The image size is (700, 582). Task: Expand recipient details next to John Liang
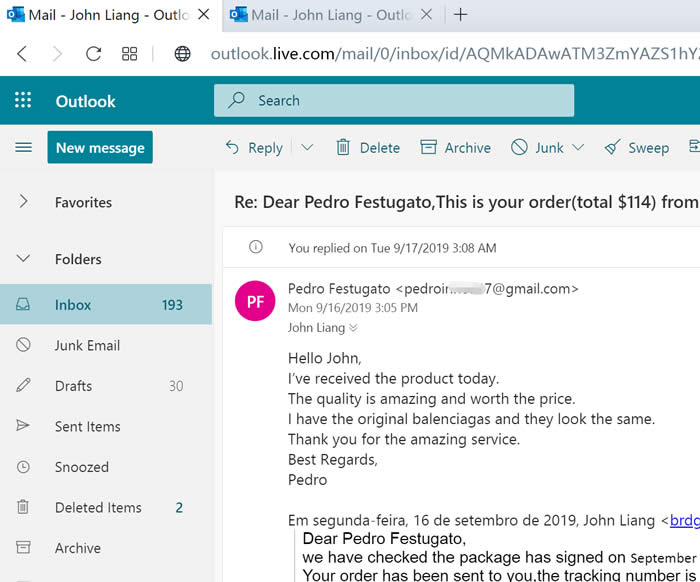(x=353, y=328)
